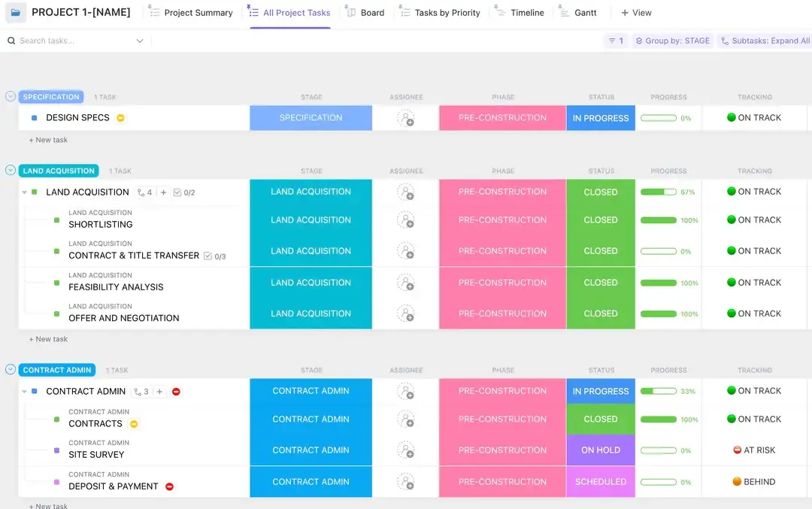Click the 67% progress bar of LAND ACQUISITION
This screenshot has width=812, height=509.
[658, 192]
